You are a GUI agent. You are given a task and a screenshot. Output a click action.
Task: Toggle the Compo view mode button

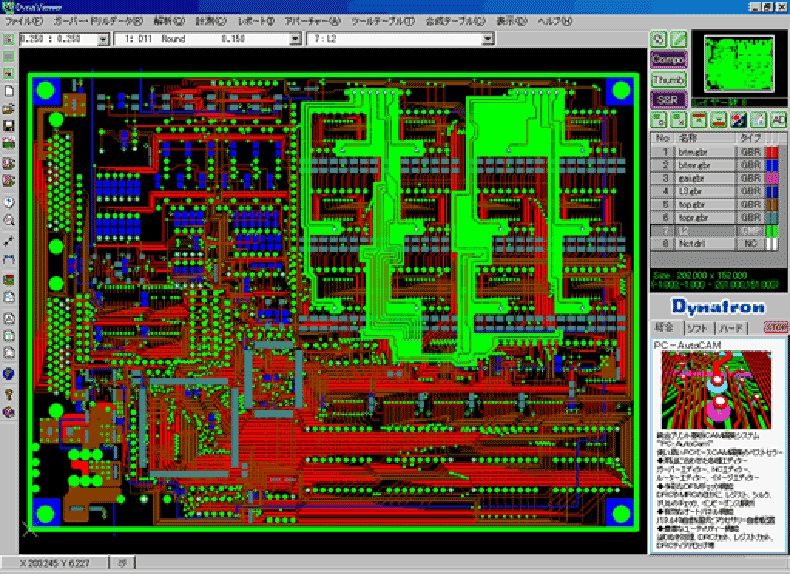click(667, 59)
